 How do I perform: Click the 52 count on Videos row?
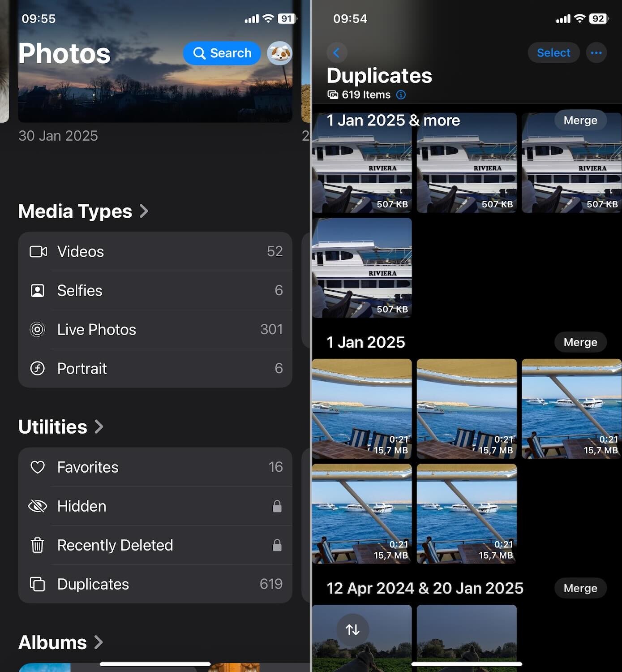point(275,251)
